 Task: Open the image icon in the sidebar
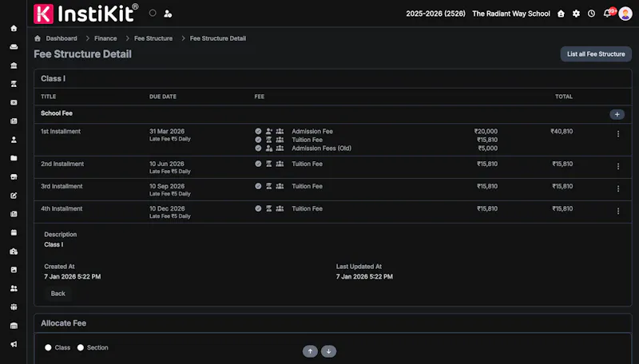point(14,270)
